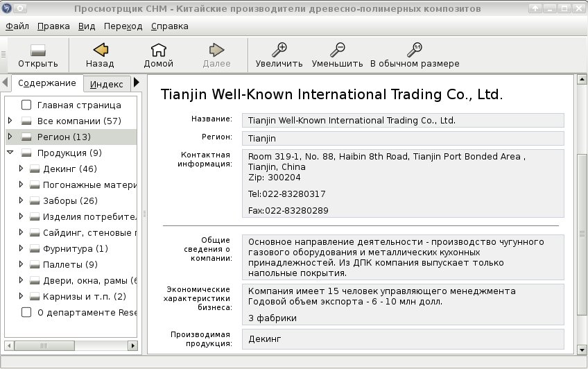Expand the Сайдинг, стеновые branch
This screenshot has width=588, height=369.
[21, 232]
